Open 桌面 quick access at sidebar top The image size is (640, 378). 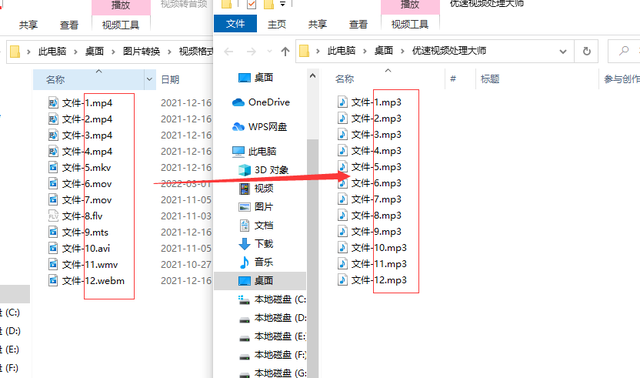(x=256, y=78)
